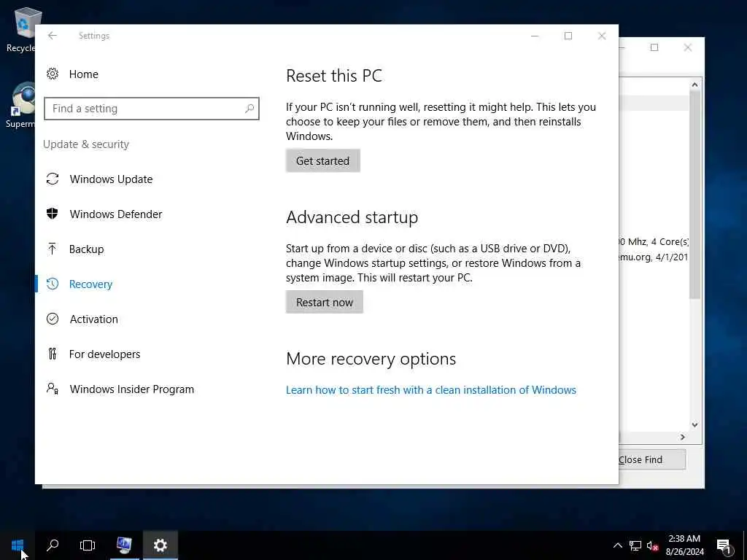The width and height of the screenshot is (747, 560).
Task: Close the Settings window
Action: point(602,36)
